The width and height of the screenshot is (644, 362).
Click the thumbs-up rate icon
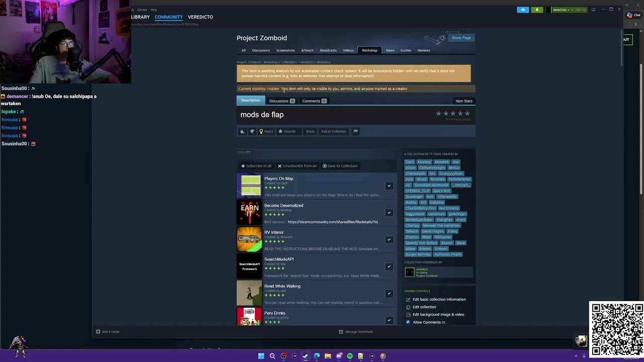pos(242,131)
